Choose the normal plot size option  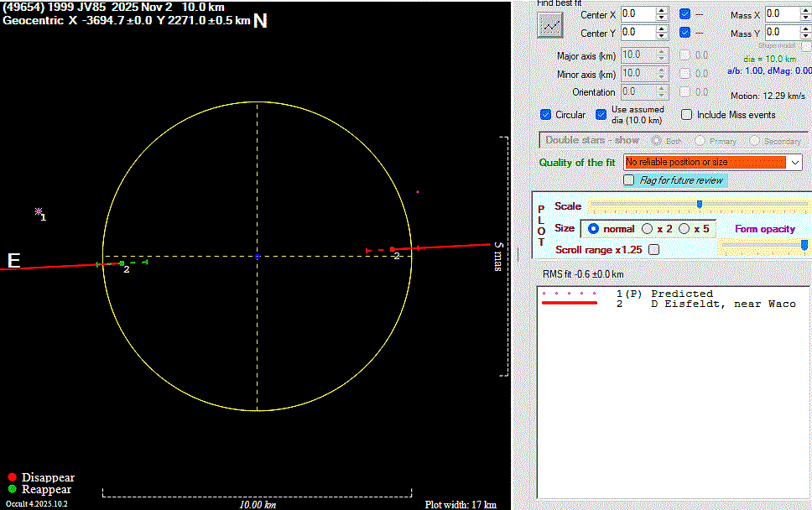click(593, 229)
